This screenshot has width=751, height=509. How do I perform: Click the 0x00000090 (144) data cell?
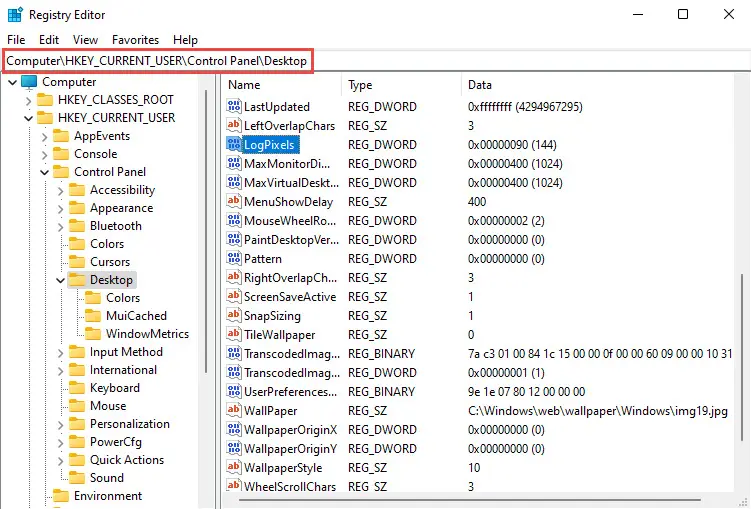[x=512, y=145]
